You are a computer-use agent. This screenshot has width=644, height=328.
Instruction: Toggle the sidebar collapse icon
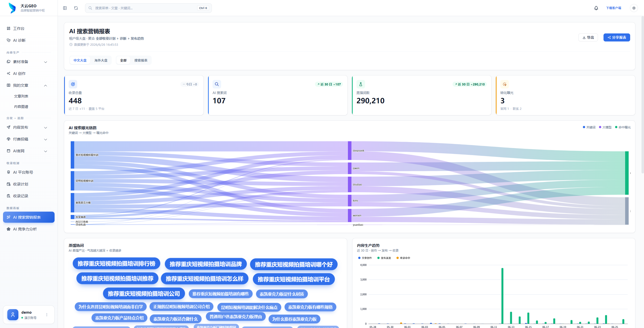pyautogui.click(x=65, y=8)
